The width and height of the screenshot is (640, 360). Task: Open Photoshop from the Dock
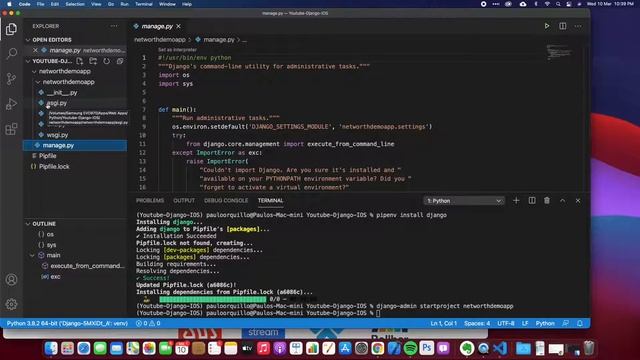427,348
